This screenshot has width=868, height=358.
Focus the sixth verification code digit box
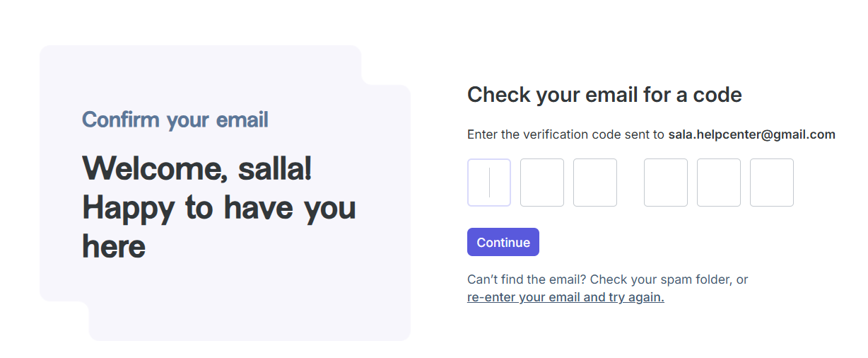pos(772,183)
